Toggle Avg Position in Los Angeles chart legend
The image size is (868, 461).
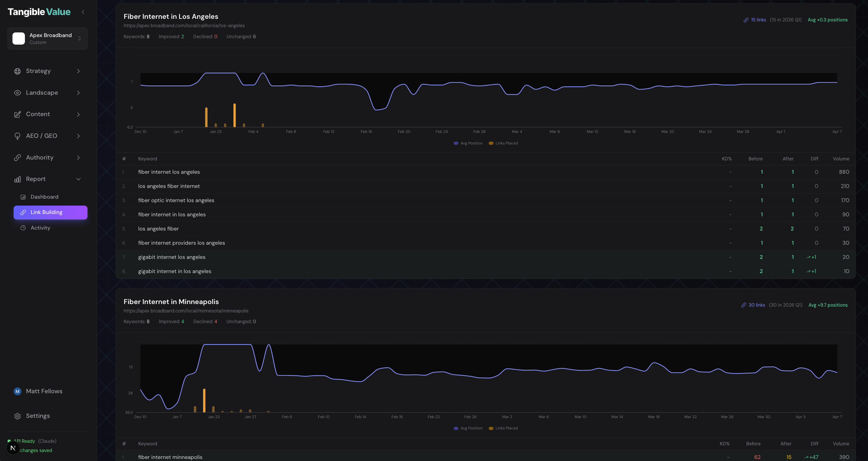pyautogui.click(x=468, y=143)
